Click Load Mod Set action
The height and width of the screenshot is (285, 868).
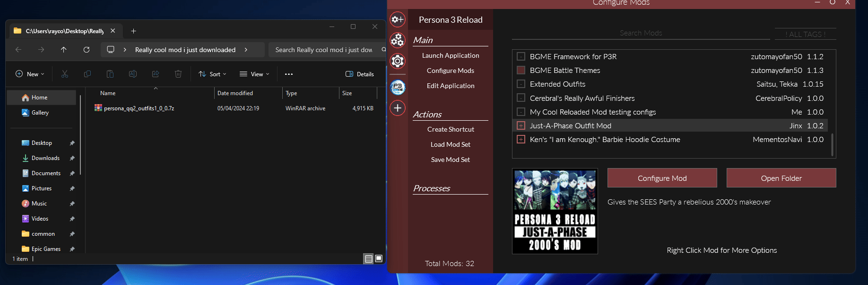point(451,144)
